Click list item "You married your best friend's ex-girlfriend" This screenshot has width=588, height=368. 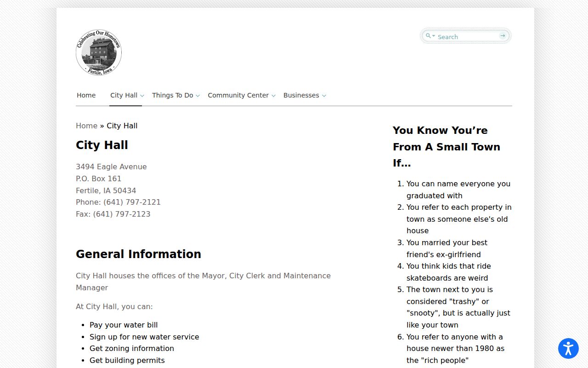click(x=447, y=248)
